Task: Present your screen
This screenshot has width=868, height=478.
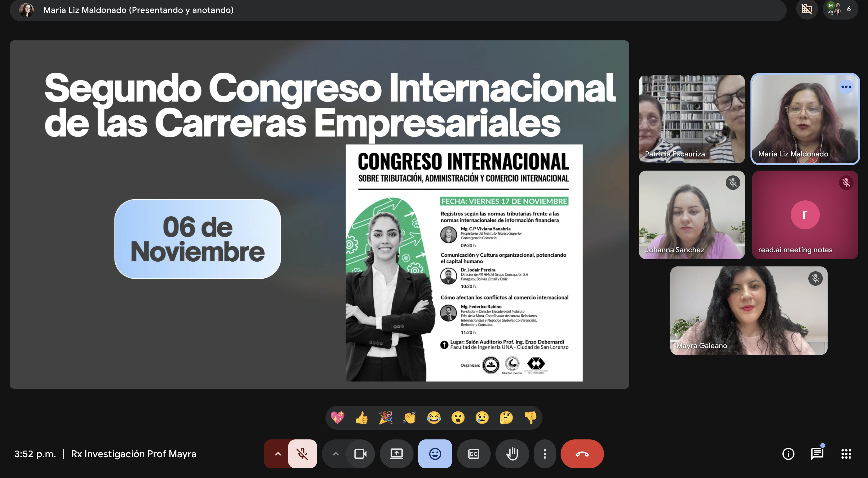Action: 396,454
